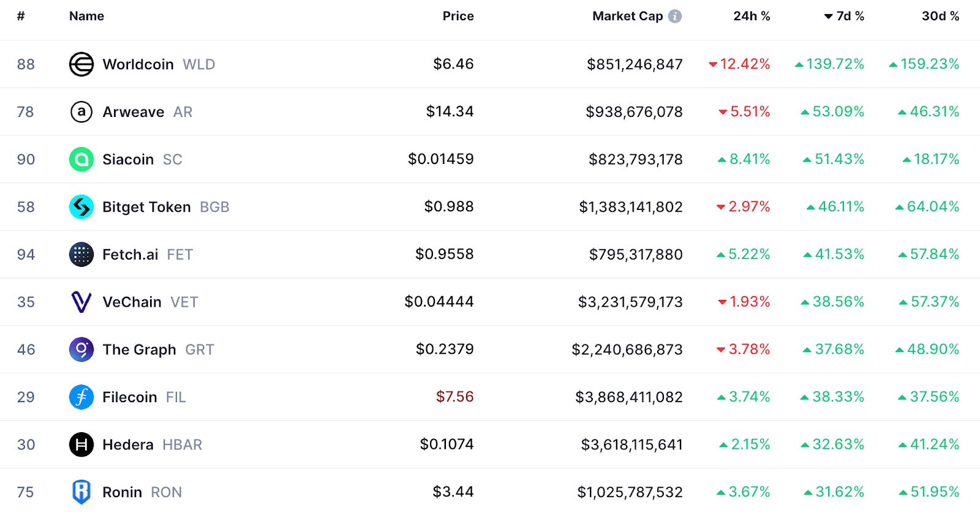This screenshot has height=513, width=980.
Task: Click market cap $1,383,141,802
Action: point(631,207)
